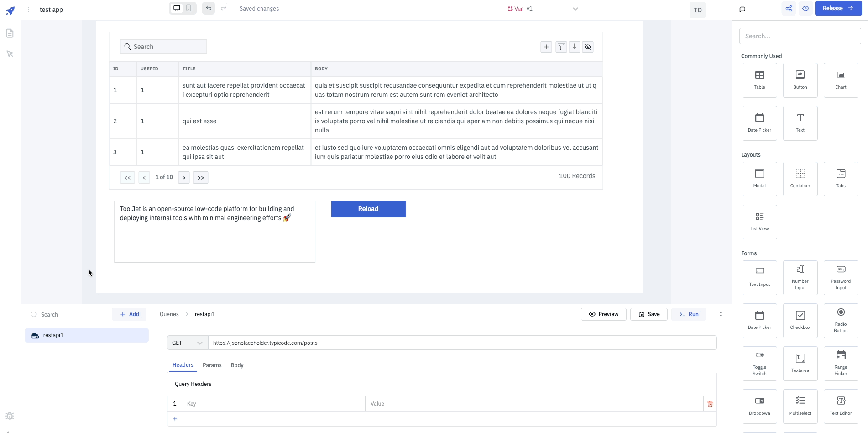Click the table filter funnel icon
Viewport: 868px width, 433px height.
(561, 47)
